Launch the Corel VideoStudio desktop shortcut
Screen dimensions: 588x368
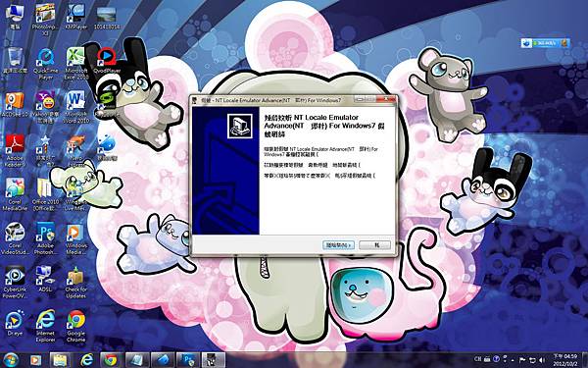[x=15, y=238]
